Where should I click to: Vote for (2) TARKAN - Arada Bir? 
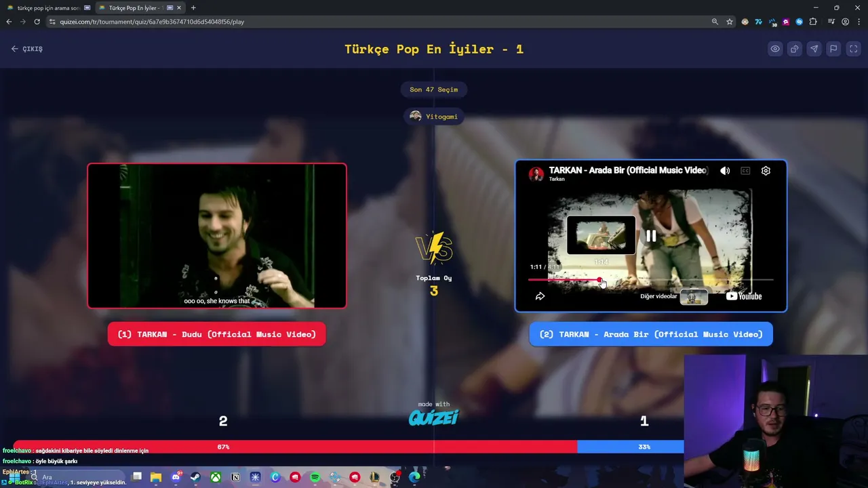[651, 334]
